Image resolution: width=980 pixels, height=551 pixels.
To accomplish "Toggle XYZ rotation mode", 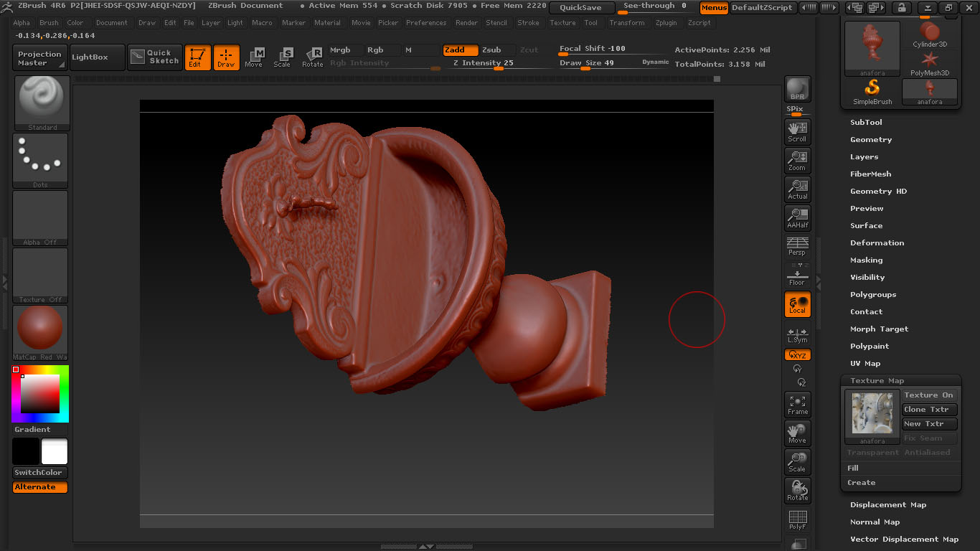I will [797, 355].
